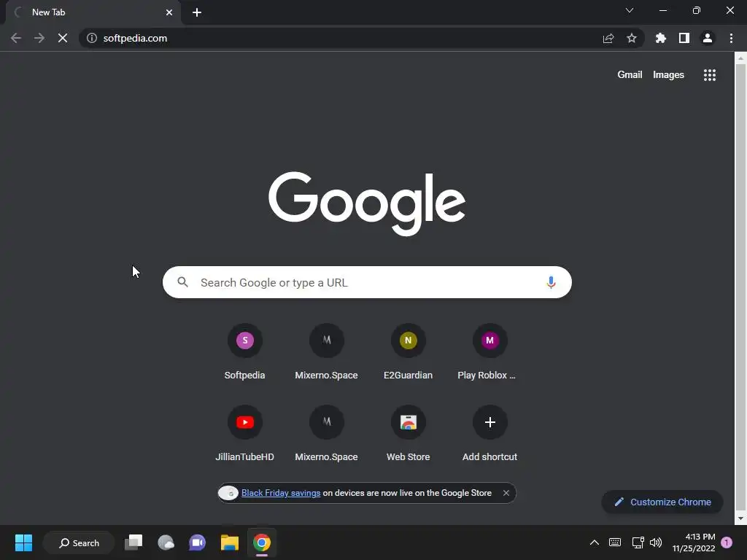Start voice search with microphone

[x=551, y=282]
